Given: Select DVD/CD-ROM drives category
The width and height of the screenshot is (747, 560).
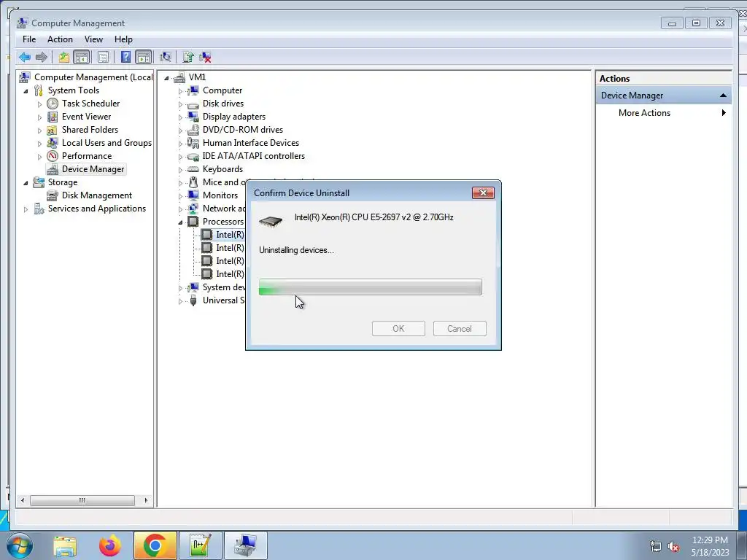Looking at the screenshot, I should [x=242, y=130].
